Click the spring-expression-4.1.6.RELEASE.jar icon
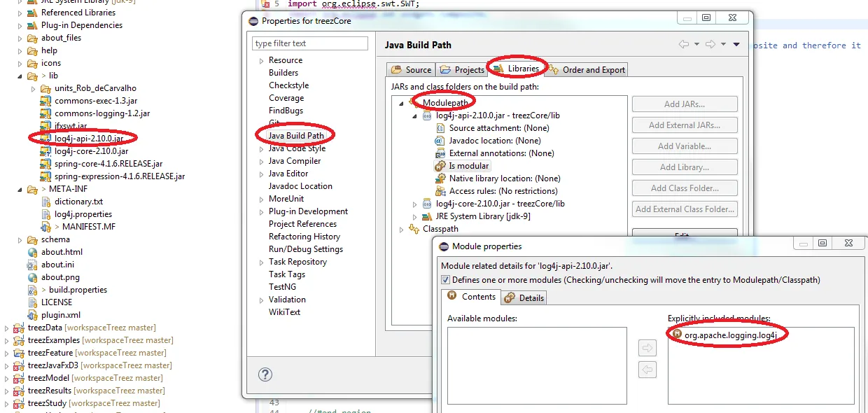Viewport: 868px width, 413px height. (x=47, y=176)
